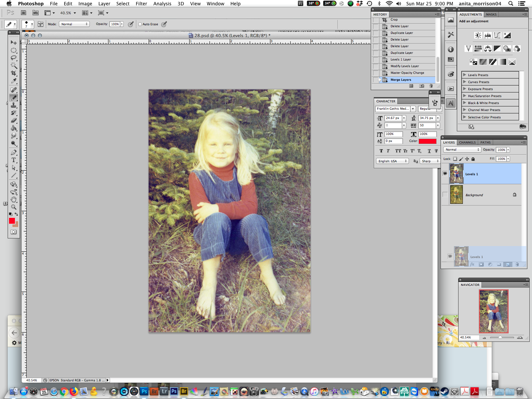Add a Gradient Map adjustment
Screen dimensions: 532x399
(x=502, y=62)
